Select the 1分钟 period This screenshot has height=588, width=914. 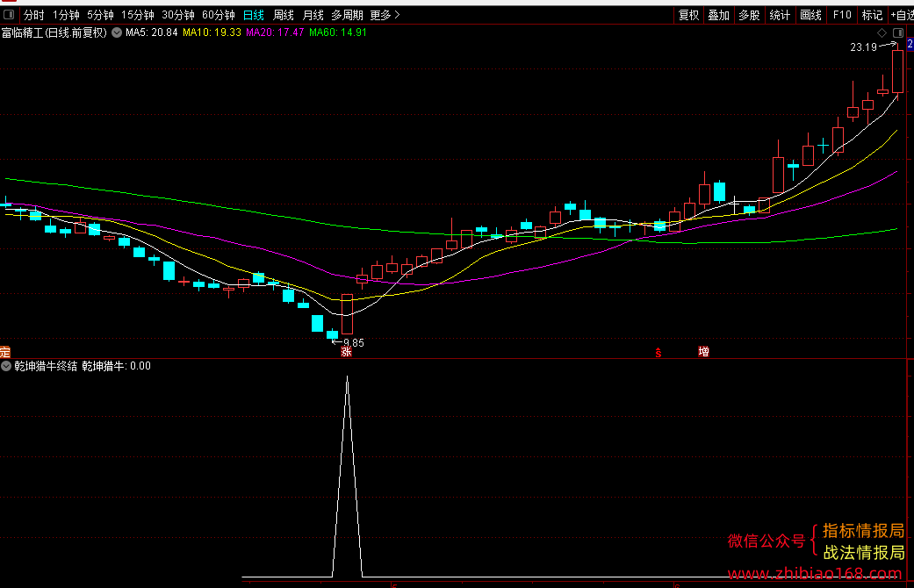pos(66,15)
